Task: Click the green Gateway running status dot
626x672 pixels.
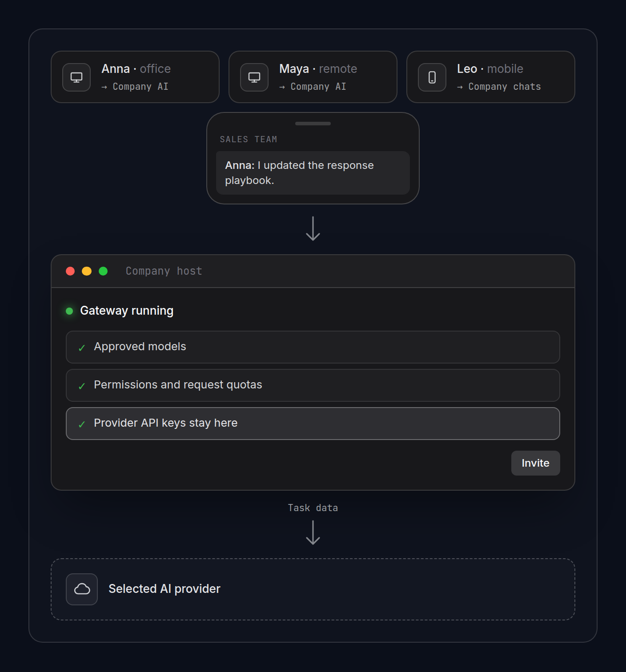Action: click(69, 311)
